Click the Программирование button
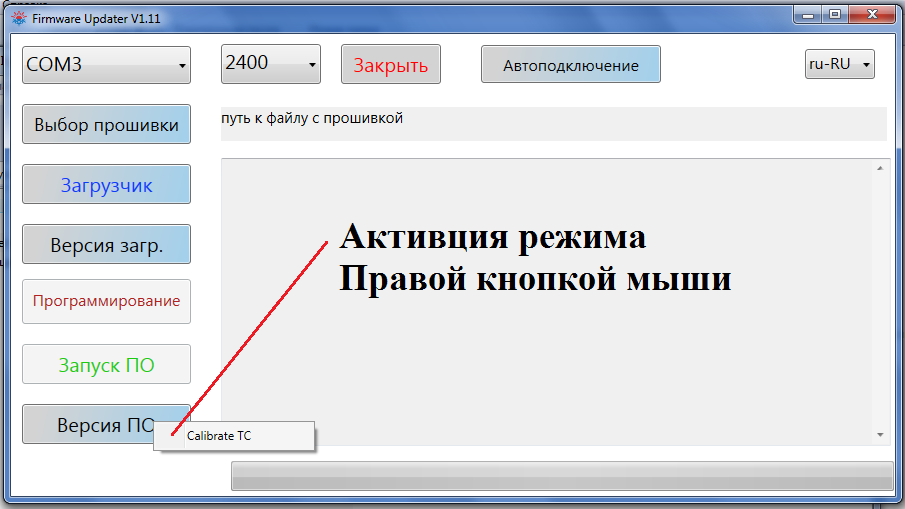 pyautogui.click(x=106, y=301)
